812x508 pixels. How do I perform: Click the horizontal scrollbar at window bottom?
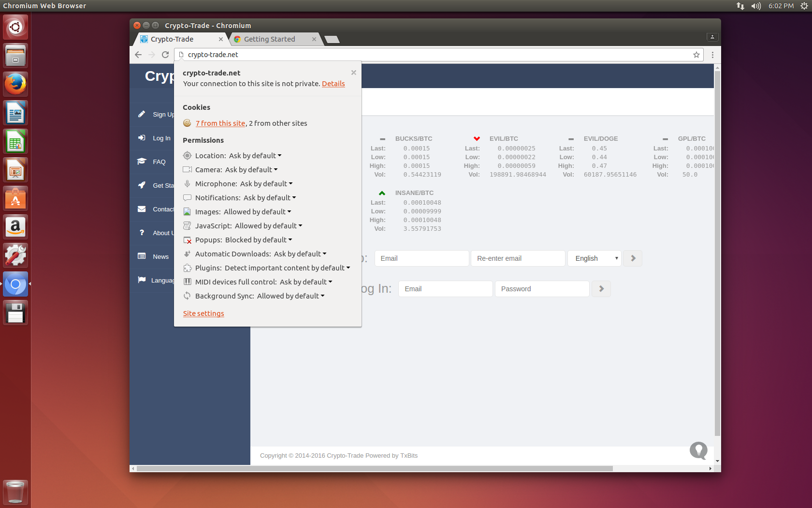pyautogui.click(x=375, y=468)
